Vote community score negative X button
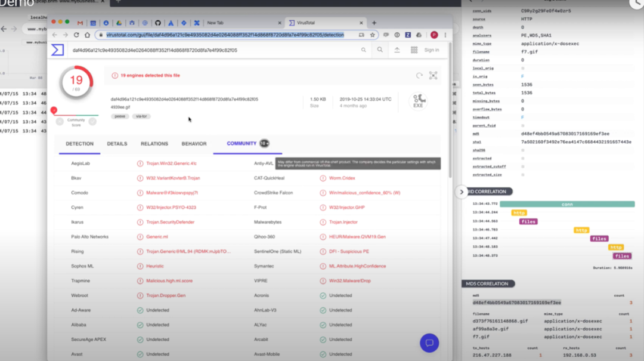Screen dimensions: 644x361 60,121
